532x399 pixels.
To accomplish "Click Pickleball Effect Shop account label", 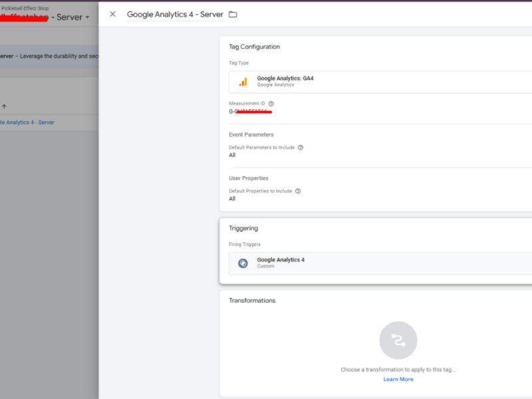I will [25, 8].
